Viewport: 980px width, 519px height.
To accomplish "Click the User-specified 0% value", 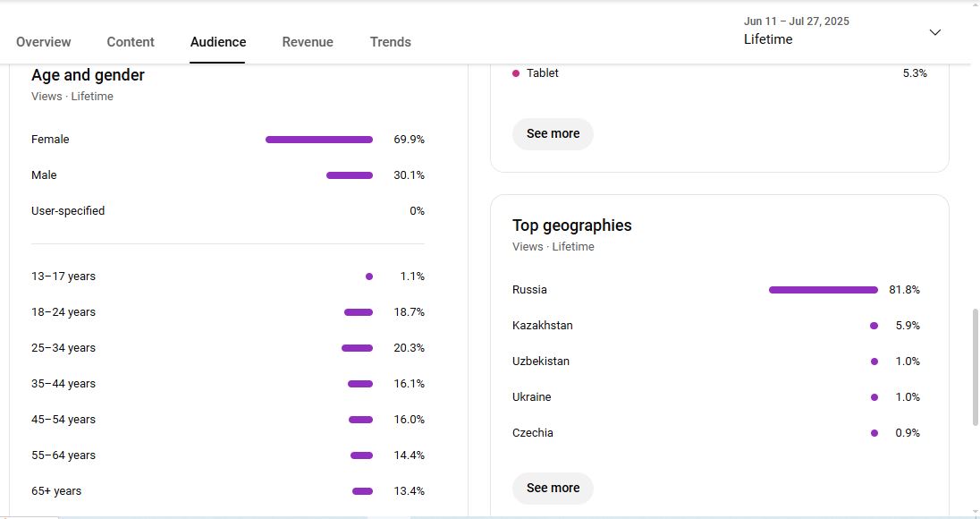I will click(417, 210).
